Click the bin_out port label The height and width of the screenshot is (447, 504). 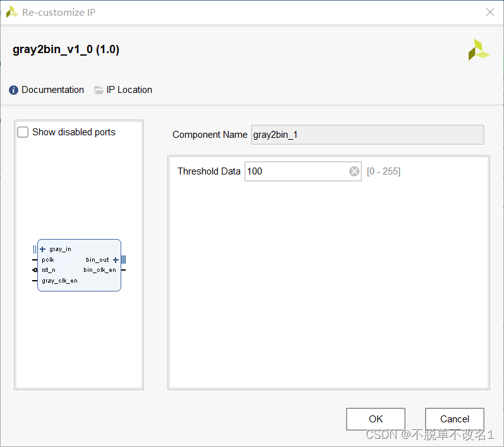pos(97,260)
